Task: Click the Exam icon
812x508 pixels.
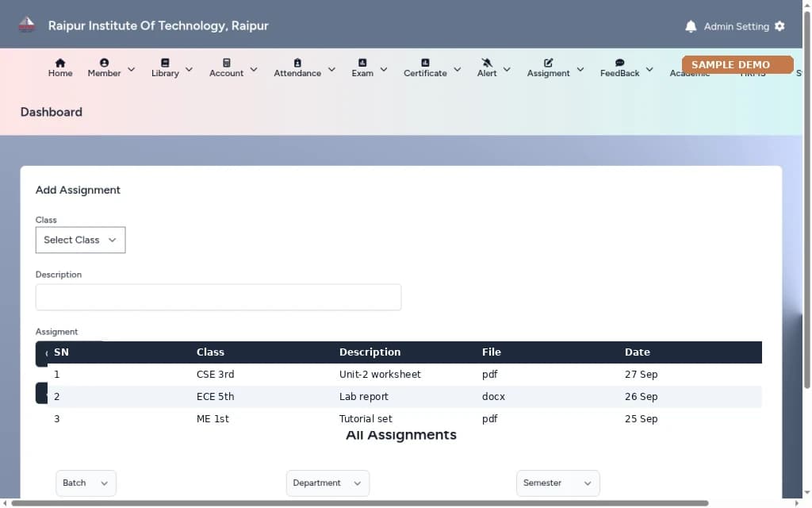Action: tap(362, 63)
